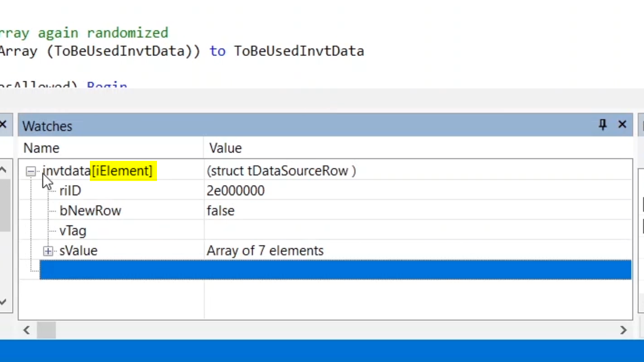Select the vTag watch row
This screenshot has height=362, width=644.
[73, 231]
